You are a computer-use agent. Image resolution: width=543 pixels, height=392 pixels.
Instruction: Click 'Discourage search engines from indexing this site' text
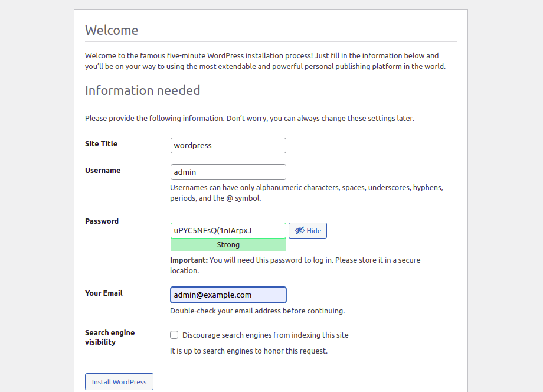click(265, 335)
